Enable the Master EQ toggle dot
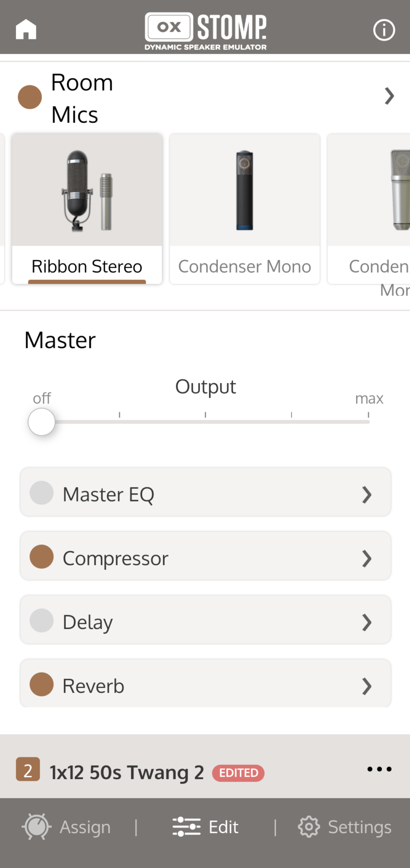 click(x=42, y=493)
